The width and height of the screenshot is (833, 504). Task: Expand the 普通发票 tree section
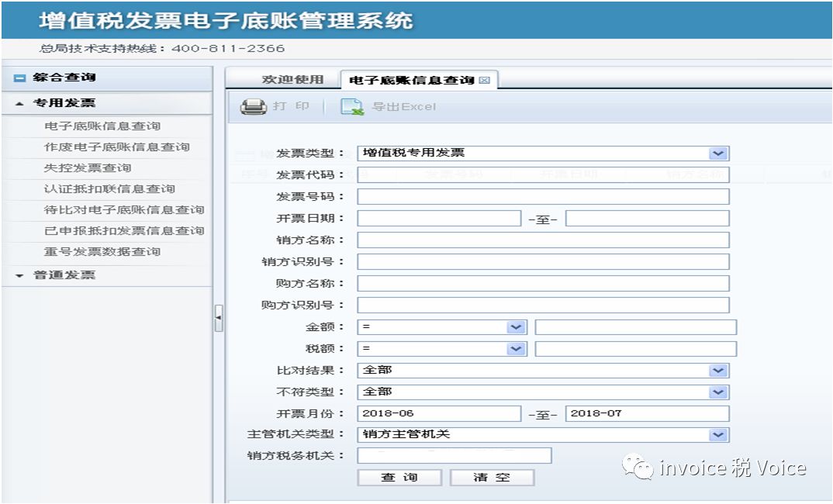click(x=19, y=275)
